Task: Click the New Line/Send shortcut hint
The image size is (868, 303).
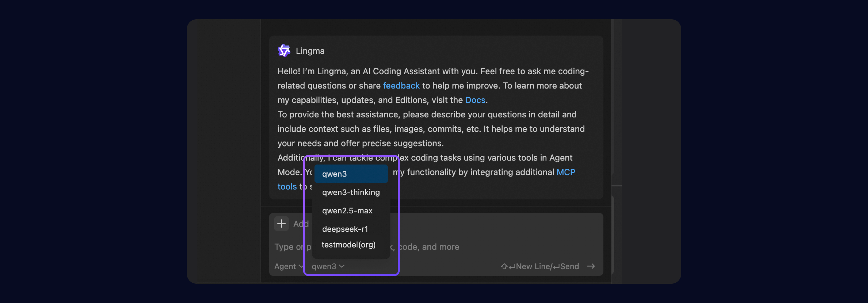Action: 540,266
